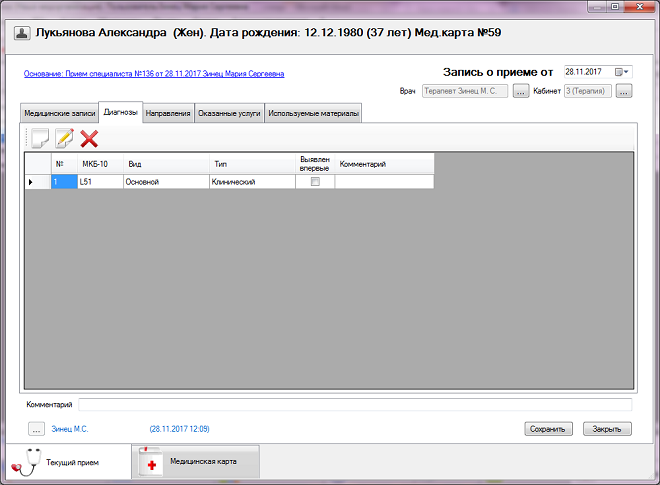Click the new diagnosis blank page icon
The width and height of the screenshot is (660, 485).
(40, 139)
